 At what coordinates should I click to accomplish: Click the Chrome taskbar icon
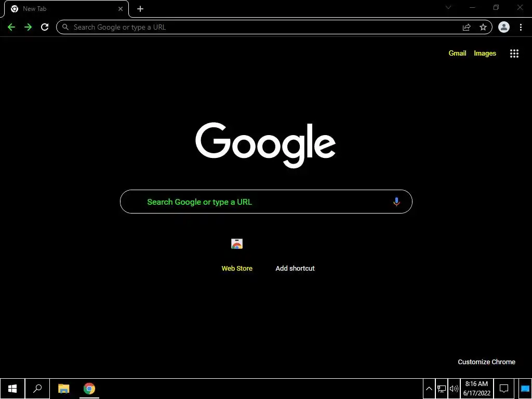point(89,389)
